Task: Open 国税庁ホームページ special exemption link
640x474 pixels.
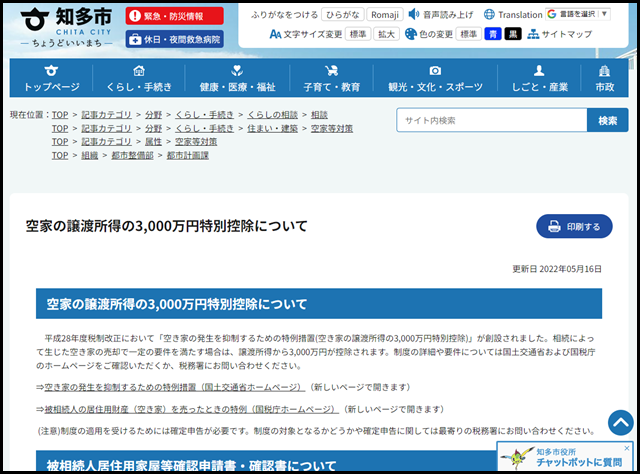Action: pos(191,409)
